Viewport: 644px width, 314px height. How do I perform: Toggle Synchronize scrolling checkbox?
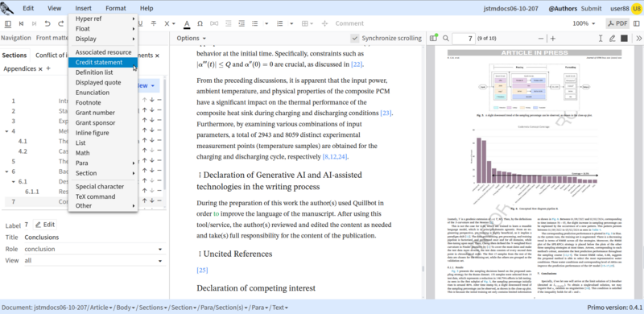[355, 38]
